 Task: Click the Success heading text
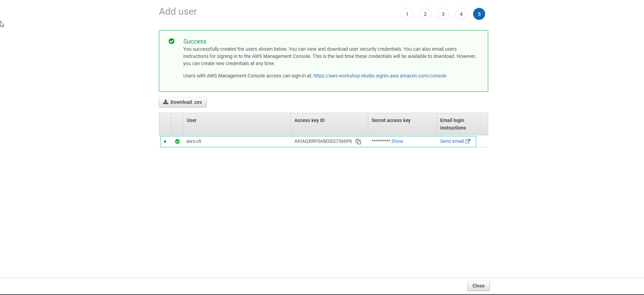pos(195,41)
